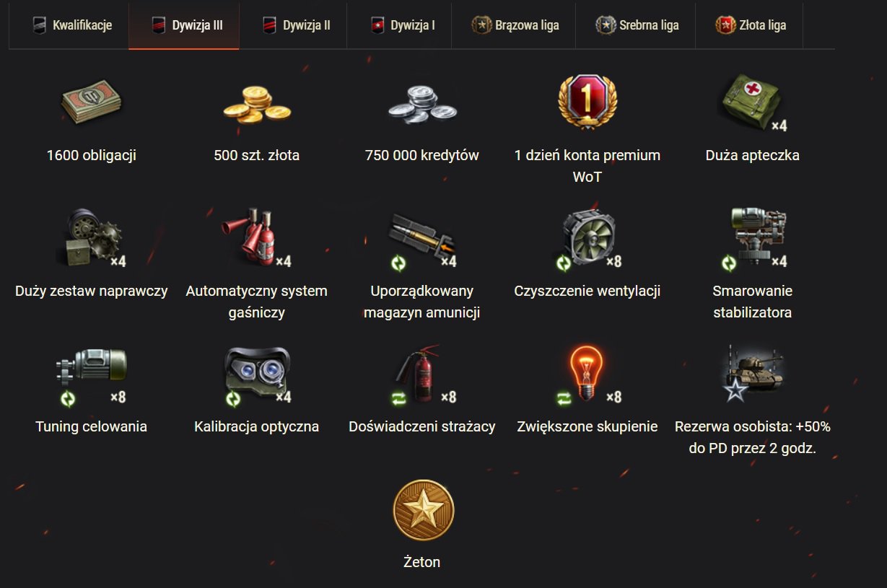This screenshot has height=588, width=887.
Task: Click the silver credits coins icon
Action: pos(421,103)
